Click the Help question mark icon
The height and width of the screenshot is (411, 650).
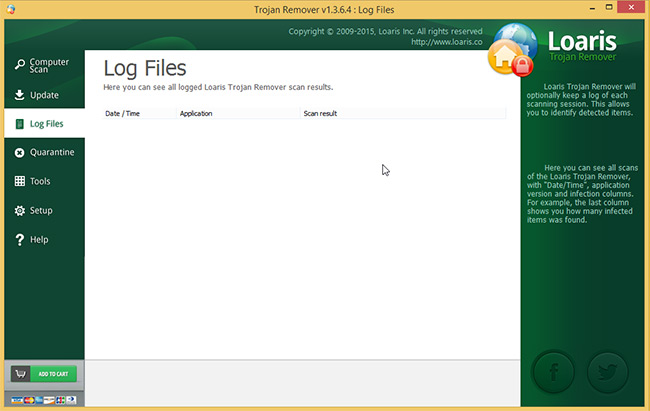[20, 240]
